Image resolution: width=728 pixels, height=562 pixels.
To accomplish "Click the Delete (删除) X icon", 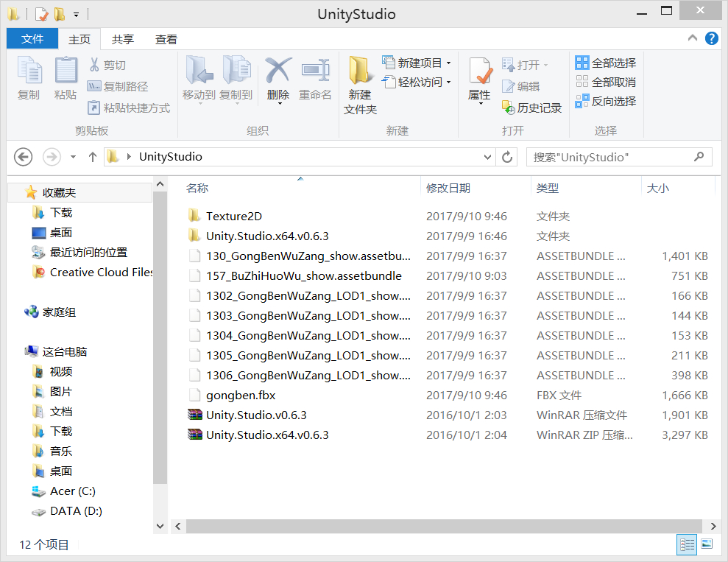I will (278, 71).
